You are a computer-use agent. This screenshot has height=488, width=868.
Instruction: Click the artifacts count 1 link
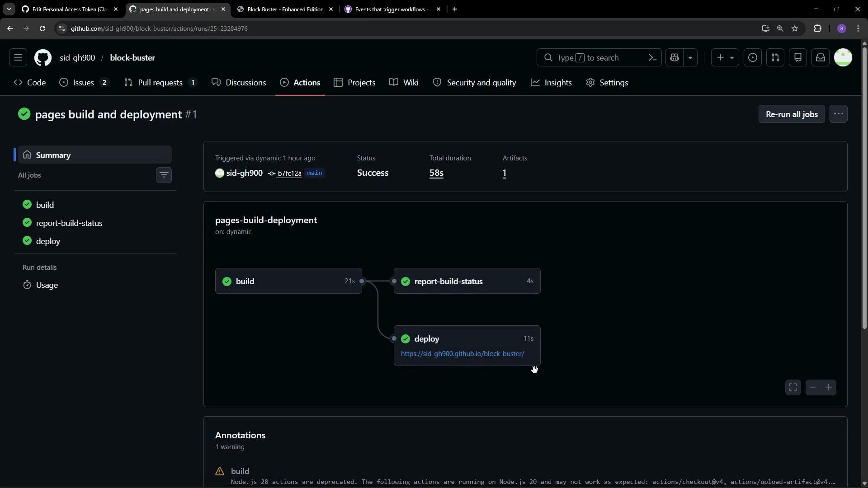pos(505,173)
